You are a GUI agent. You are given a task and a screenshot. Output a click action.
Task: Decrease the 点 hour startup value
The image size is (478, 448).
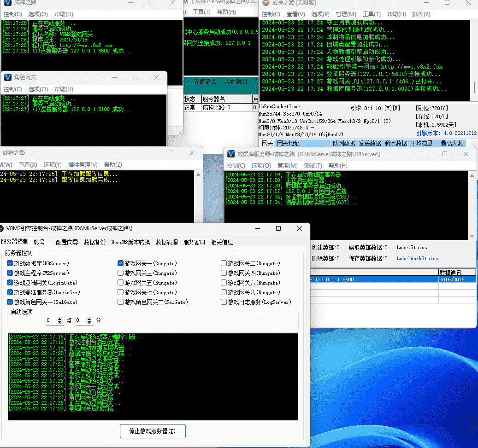(60, 322)
